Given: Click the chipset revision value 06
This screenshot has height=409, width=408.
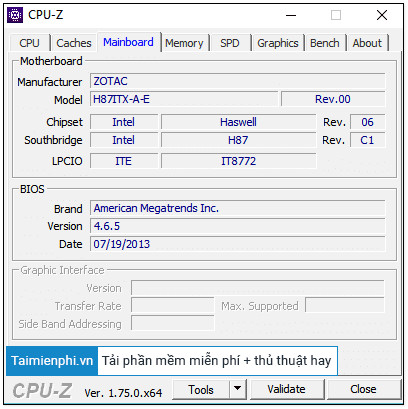Looking at the screenshot, I should [367, 122].
